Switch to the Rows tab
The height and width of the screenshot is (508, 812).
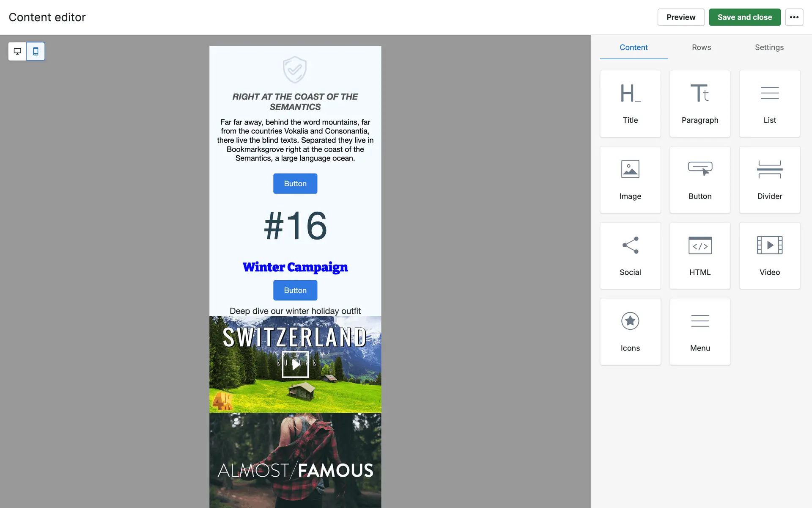pos(701,47)
